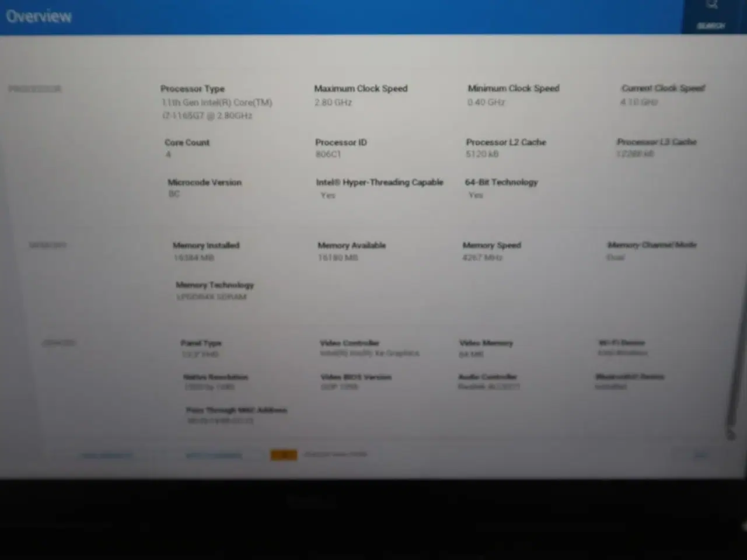The image size is (747, 560).
Task: Click the 64-Bit Technology Yes value
Action: [475, 195]
